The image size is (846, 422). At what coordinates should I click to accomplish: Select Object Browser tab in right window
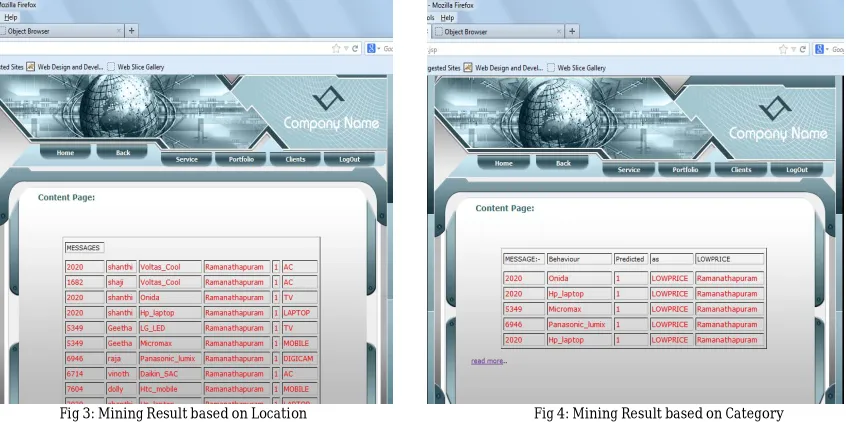[497, 32]
